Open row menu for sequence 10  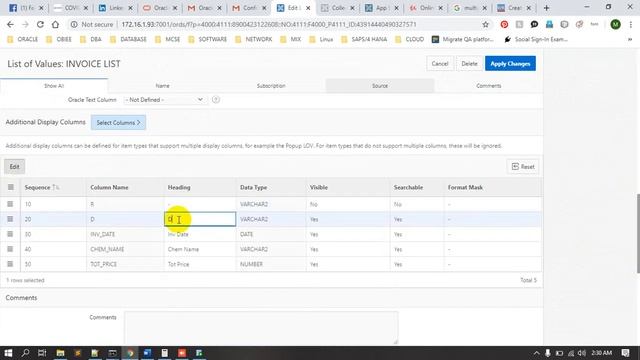[x=10, y=204]
